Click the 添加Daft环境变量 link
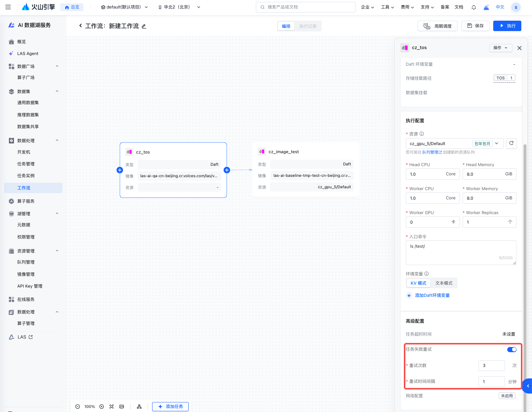 [x=432, y=295]
